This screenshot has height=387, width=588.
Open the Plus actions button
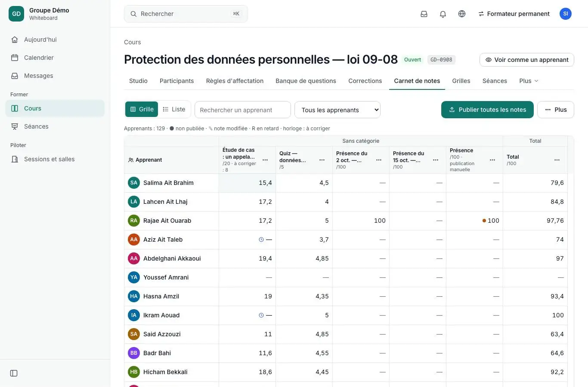pos(556,110)
